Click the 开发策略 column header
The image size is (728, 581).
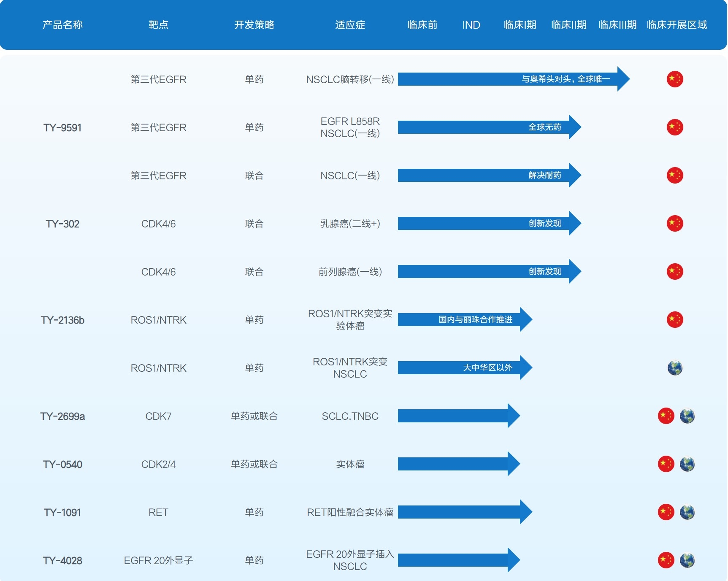(254, 25)
